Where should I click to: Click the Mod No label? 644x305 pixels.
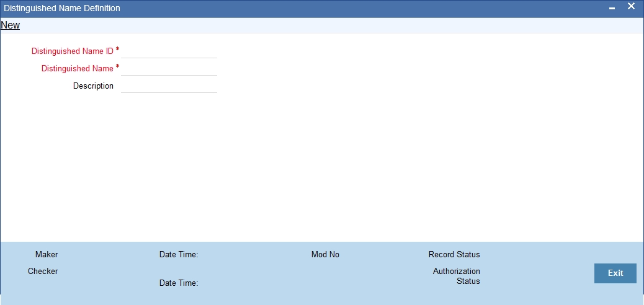tap(325, 255)
